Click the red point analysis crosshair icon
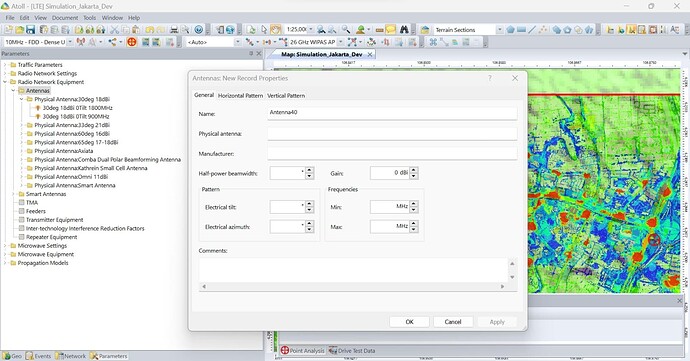 pyautogui.click(x=132, y=42)
